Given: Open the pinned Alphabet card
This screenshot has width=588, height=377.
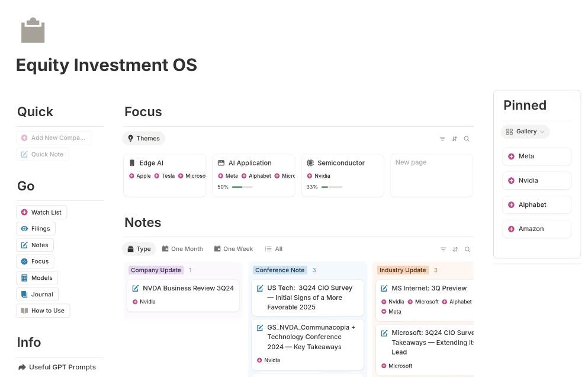Looking at the screenshot, I should pyautogui.click(x=536, y=205).
